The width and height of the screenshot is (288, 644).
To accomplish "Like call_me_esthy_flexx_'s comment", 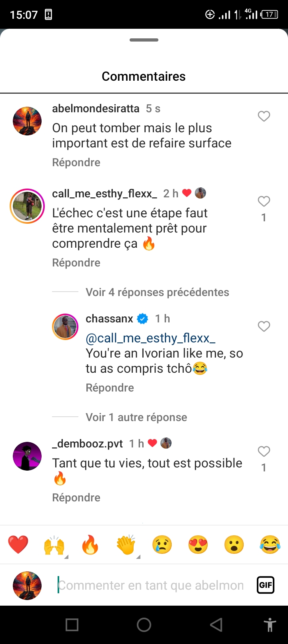I will pyautogui.click(x=264, y=201).
